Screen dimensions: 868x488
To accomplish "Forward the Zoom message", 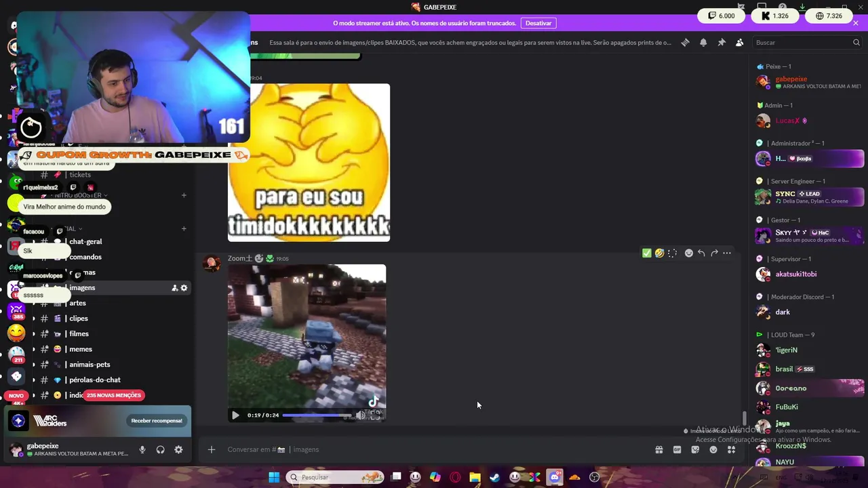I will pyautogui.click(x=714, y=253).
